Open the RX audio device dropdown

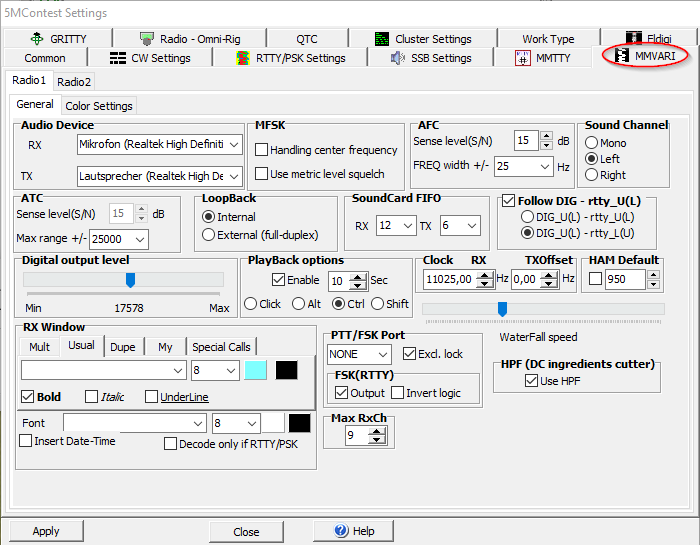tap(234, 145)
